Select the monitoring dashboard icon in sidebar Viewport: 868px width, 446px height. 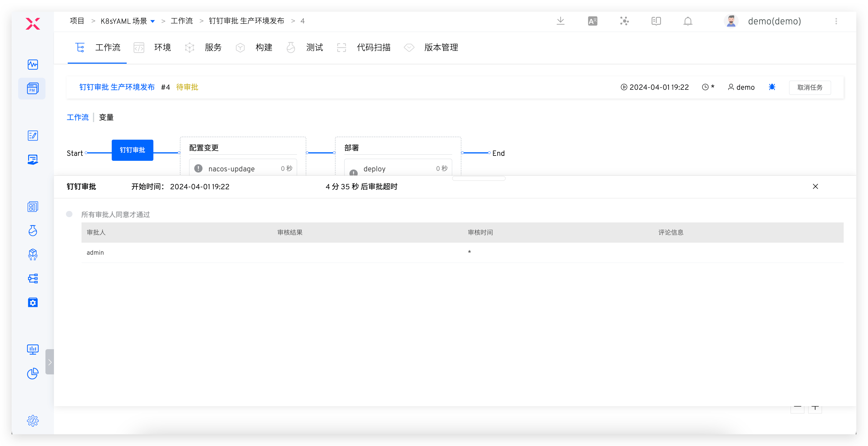[x=32, y=64]
